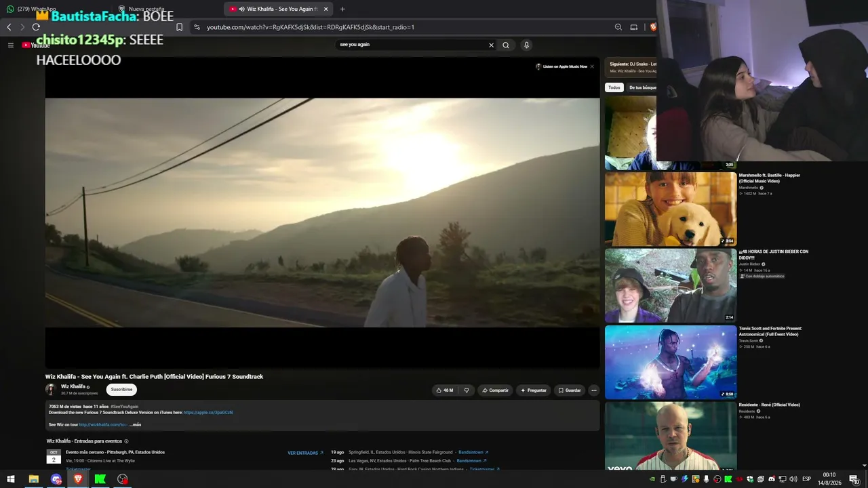This screenshot has width=868, height=488.
Task: Open Bandsintown link for Las Vegas event
Action: click(471, 461)
